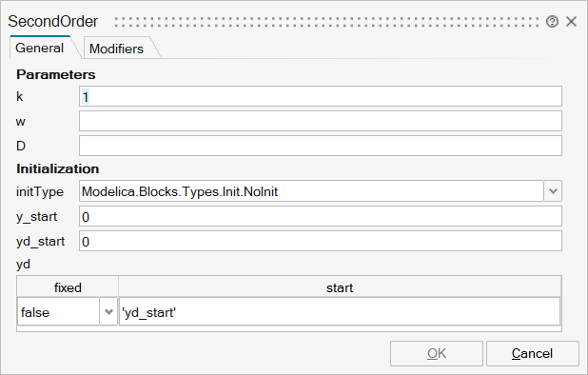Edit the yd start cell 'yd_start'

(x=340, y=311)
